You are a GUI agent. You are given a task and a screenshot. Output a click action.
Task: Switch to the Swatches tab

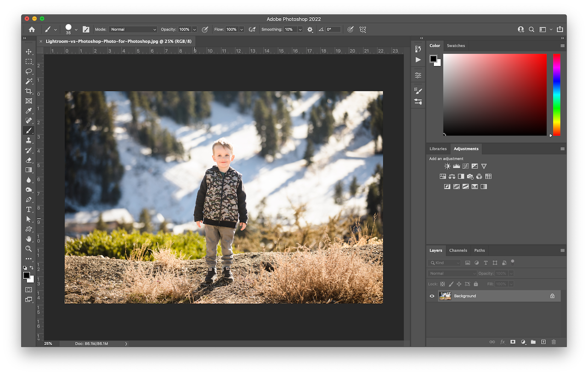456,45
